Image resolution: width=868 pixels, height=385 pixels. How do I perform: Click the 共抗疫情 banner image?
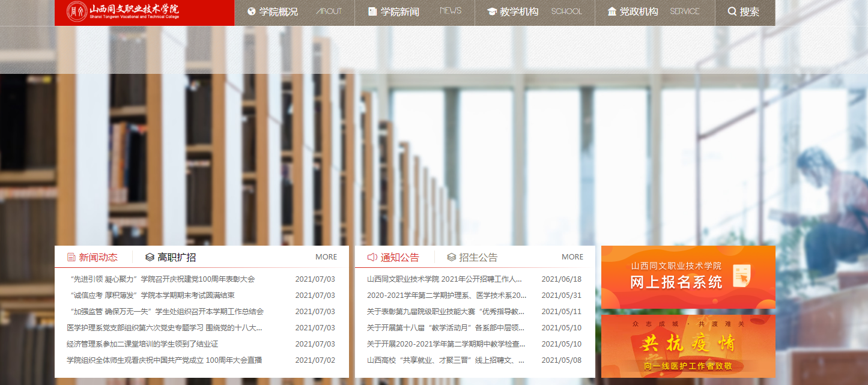pyautogui.click(x=688, y=346)
